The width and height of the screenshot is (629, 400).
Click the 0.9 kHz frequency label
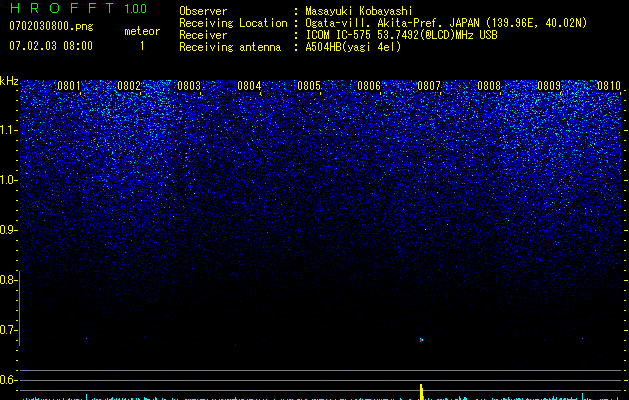[9, 230]
